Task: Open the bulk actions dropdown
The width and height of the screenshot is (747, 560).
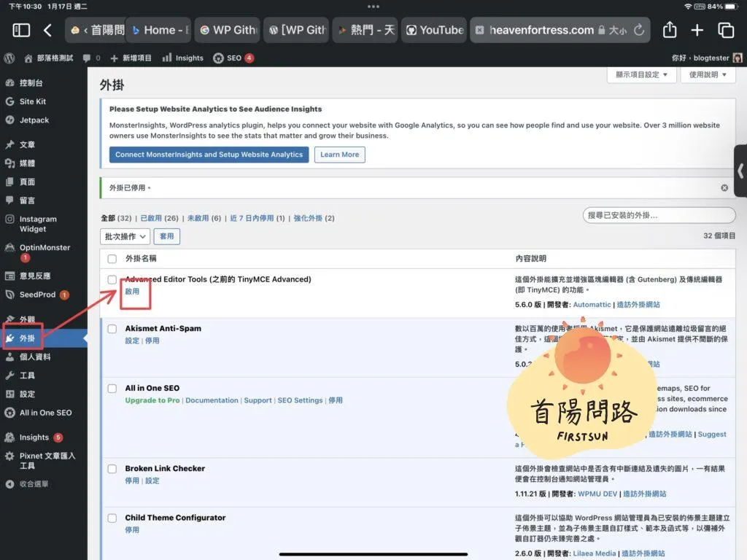Action: click(x=125, y=236)
